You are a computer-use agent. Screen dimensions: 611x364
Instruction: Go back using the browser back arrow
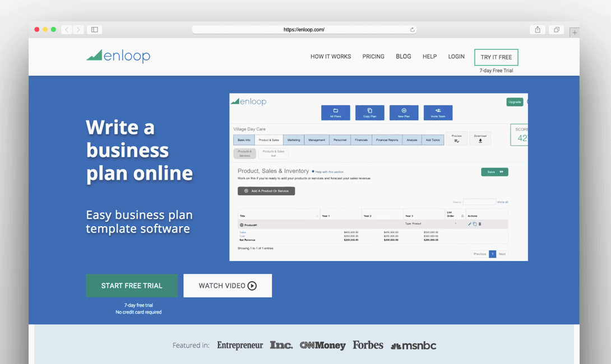point(67,30)
